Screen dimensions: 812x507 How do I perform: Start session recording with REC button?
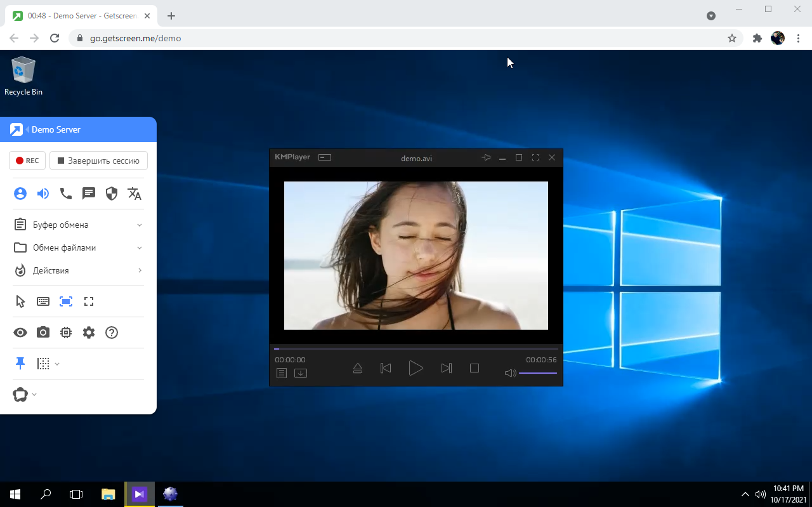pos(27,161)
